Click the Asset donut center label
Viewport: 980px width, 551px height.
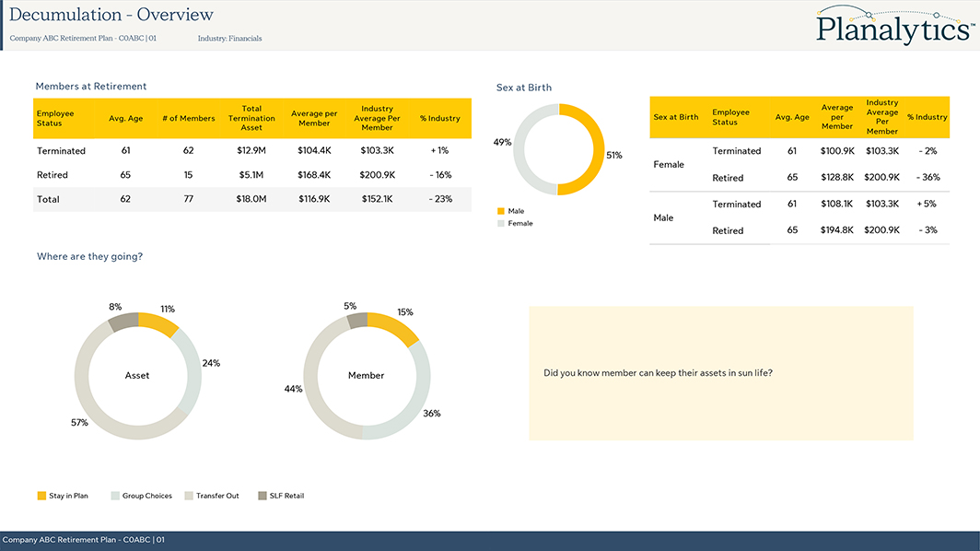click(137, 375)
